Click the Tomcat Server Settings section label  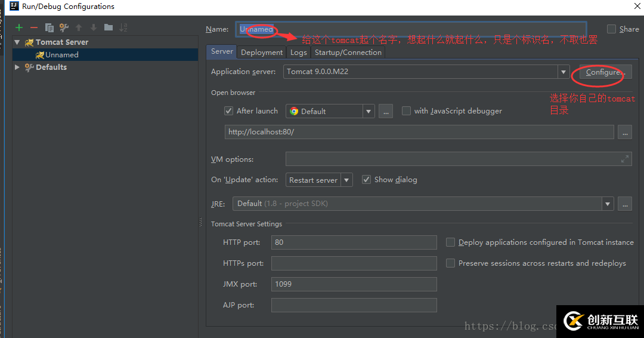click(246, 224)
